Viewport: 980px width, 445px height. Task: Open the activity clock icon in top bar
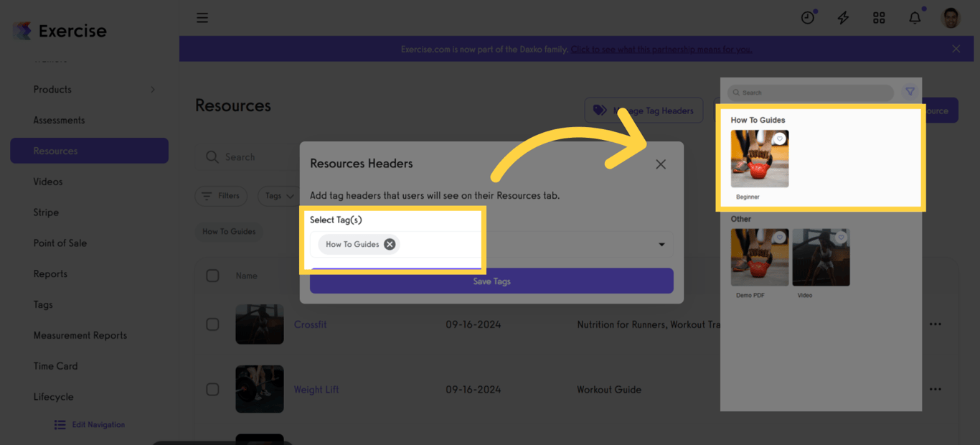pos(808,17)
